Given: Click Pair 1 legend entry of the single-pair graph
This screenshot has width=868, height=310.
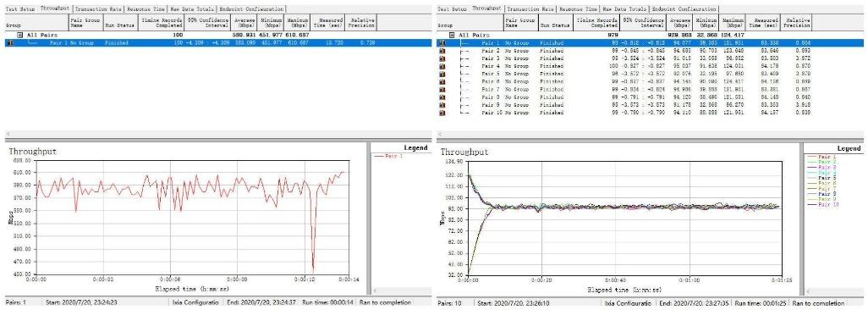Looking at the screenshot, I should [393, 157].
